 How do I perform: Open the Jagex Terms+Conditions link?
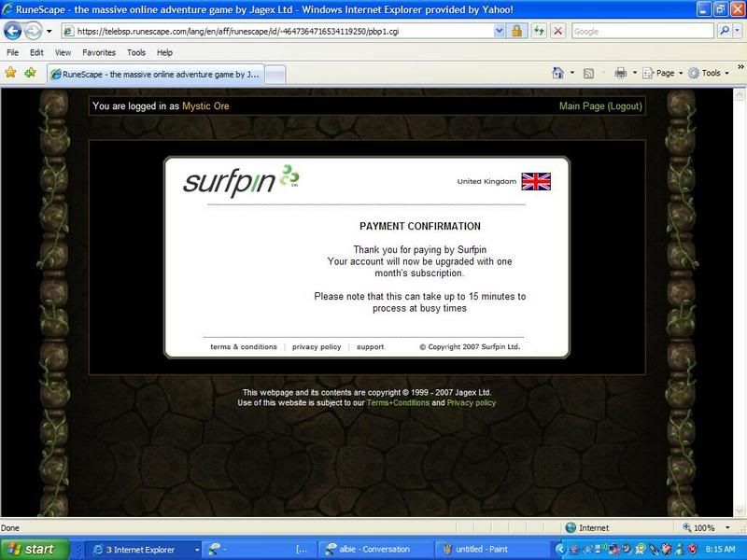[x=398, y=403]
